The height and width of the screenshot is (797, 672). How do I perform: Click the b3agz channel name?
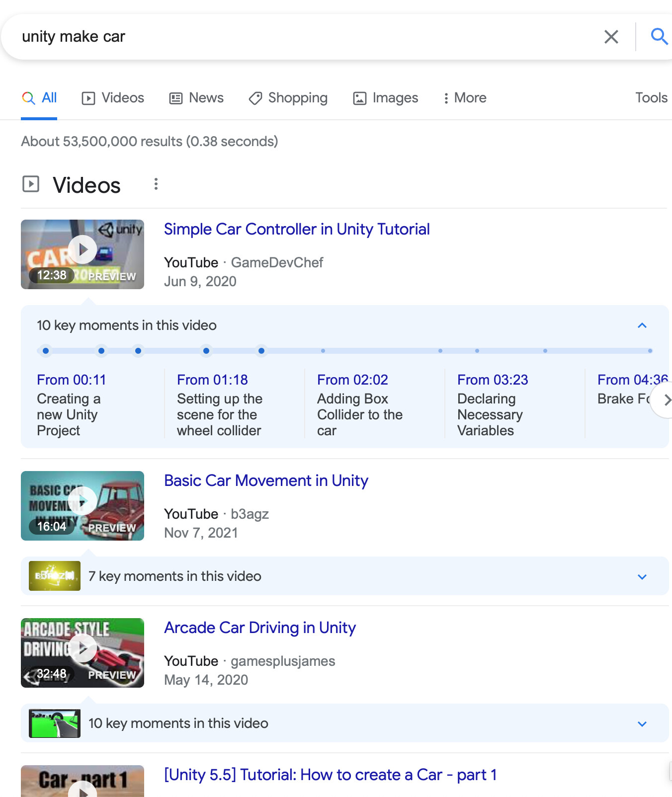pos(250,514)
